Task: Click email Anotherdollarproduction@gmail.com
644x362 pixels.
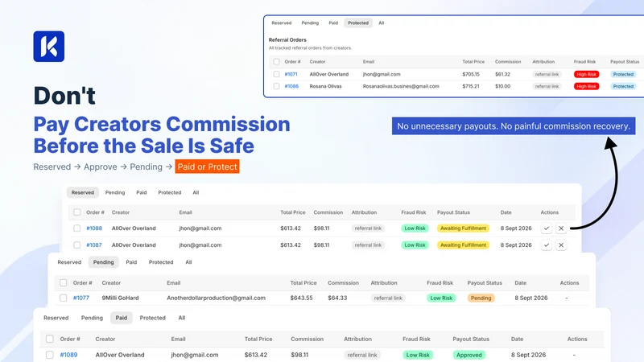Action: [216, 298]
